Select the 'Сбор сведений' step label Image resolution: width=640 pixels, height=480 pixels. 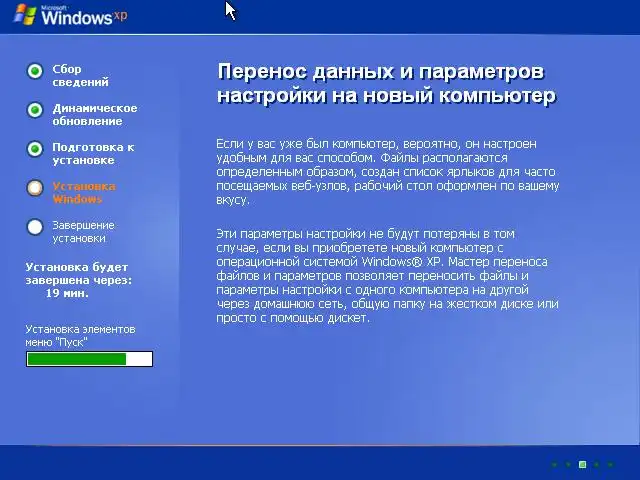pos(80,76)
